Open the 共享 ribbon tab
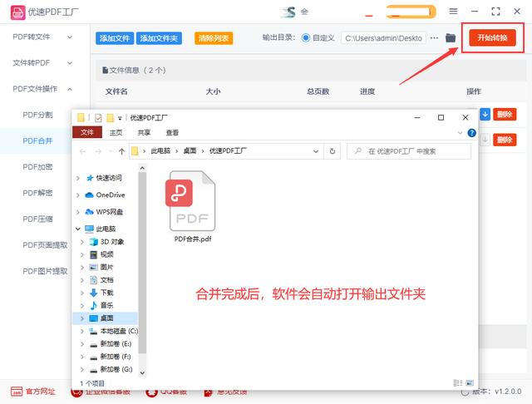Image resolution: width=532 pixels, height=404 pixels. pos(144,133)
